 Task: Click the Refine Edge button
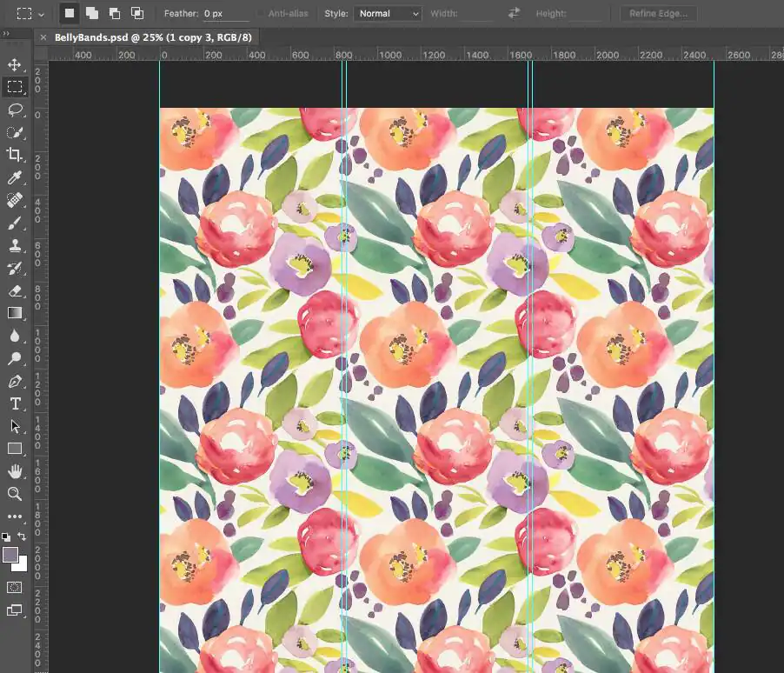point(659,14)
